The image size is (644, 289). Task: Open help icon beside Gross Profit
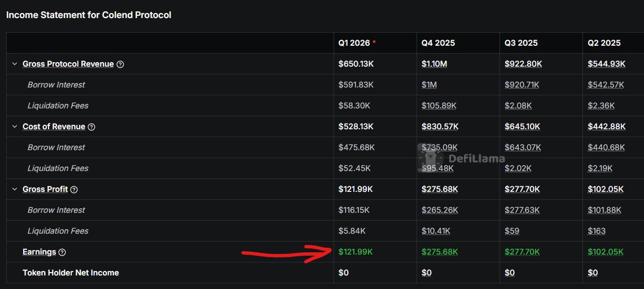point(74,190)
